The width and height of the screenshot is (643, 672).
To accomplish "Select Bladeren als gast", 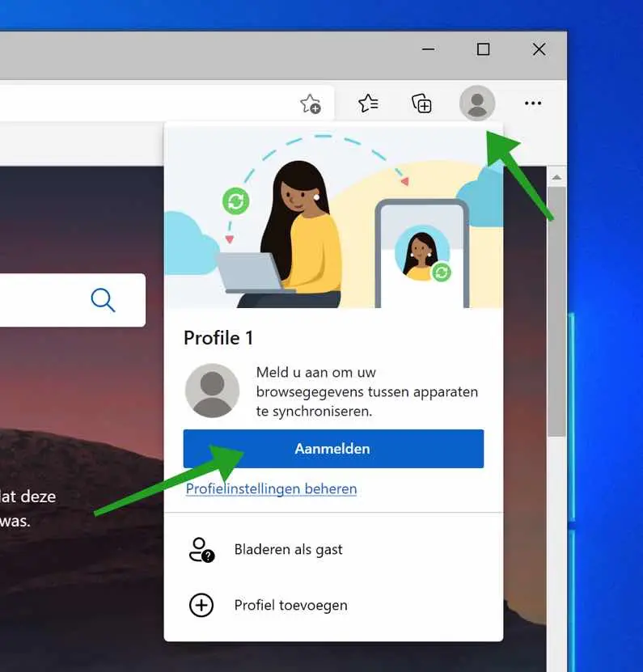I will (333, 549).
